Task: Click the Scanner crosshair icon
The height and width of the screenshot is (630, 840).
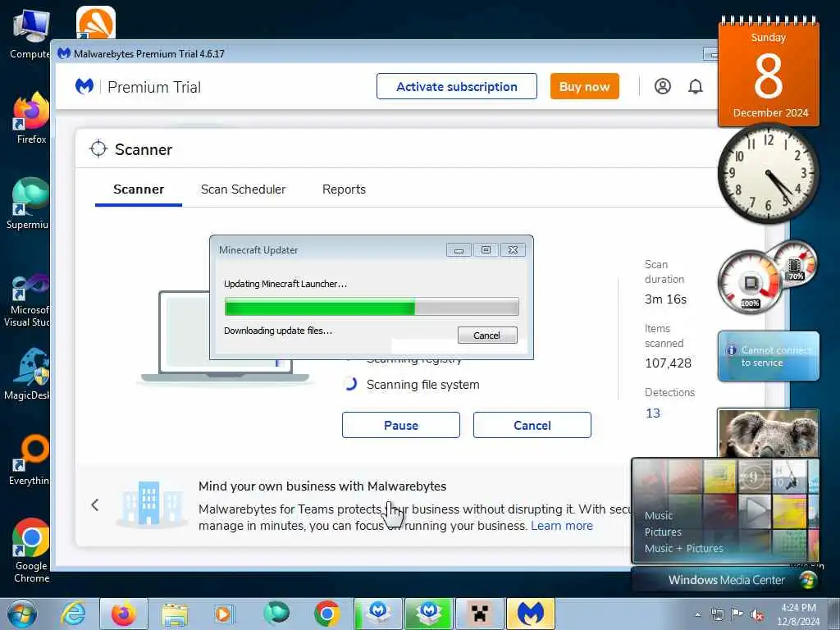Action: 98,149
